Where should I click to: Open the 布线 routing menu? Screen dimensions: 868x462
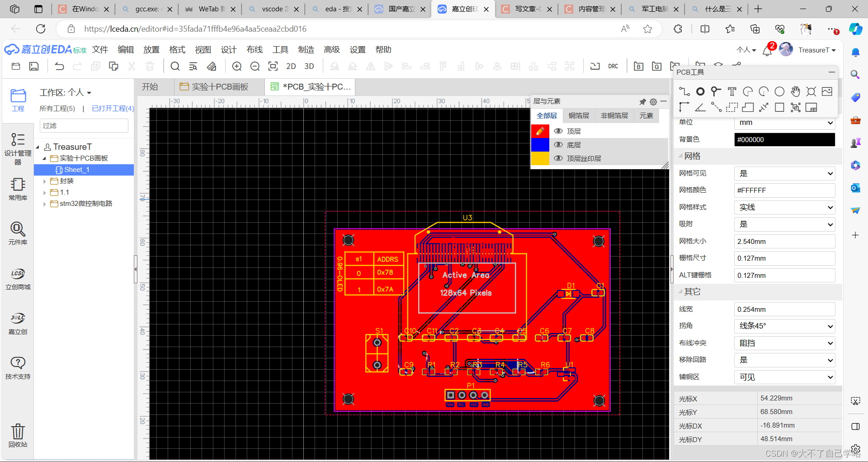coord(254,50)
